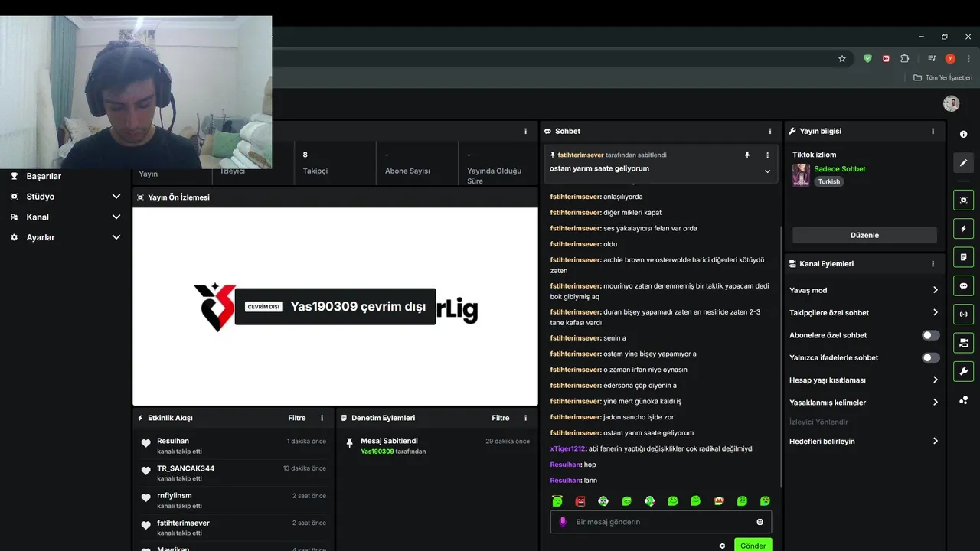Click the chat scrollbar

(x=781, y=356)
